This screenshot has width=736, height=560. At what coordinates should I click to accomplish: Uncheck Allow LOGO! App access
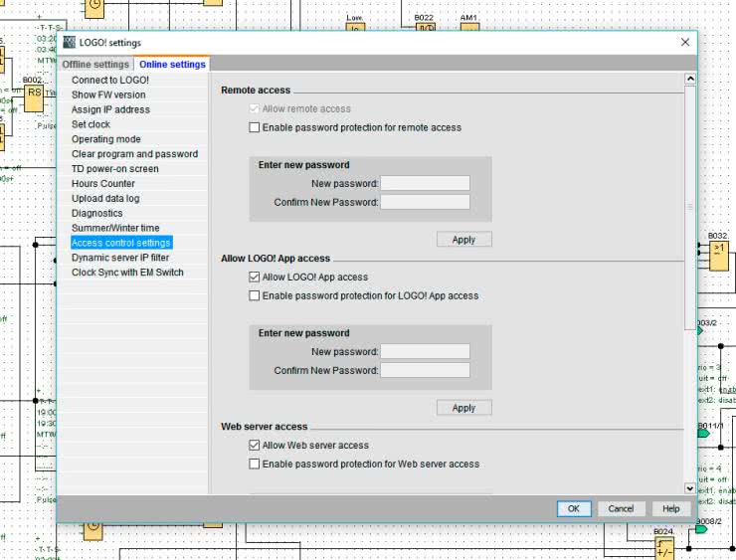tap(255, 278)
